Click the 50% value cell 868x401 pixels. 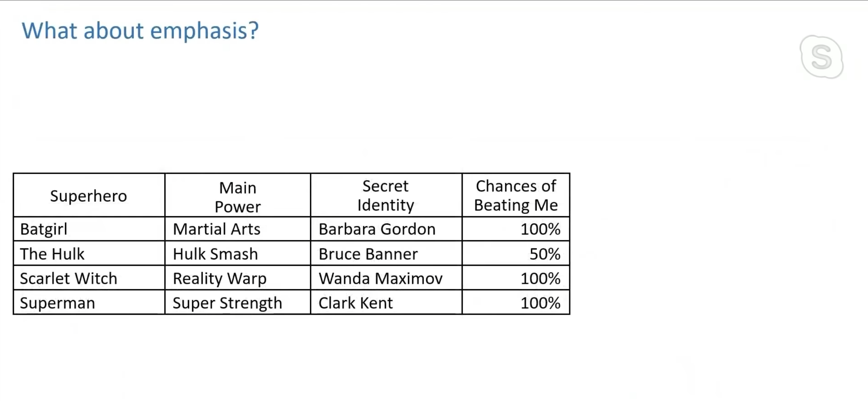point(516,254)
